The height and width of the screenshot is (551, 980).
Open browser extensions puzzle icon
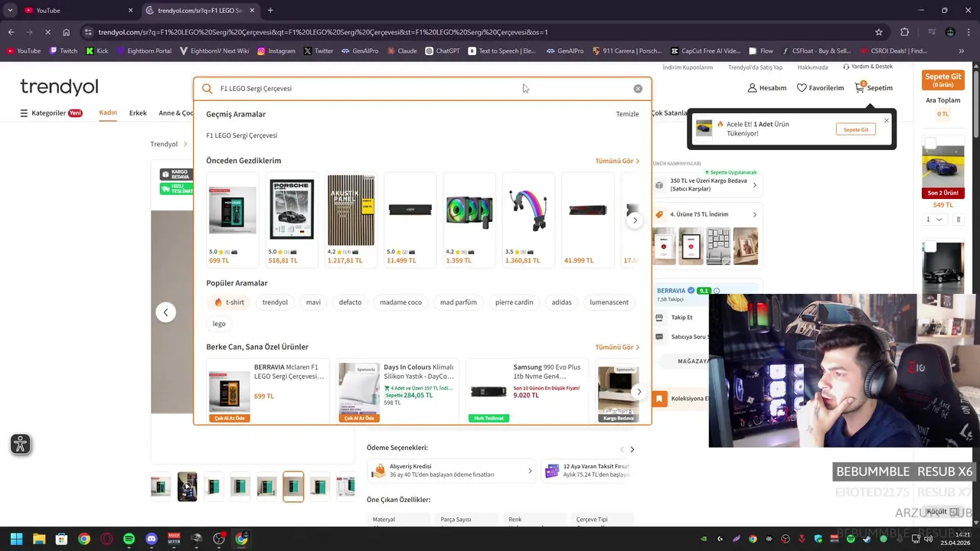[x=904, y=32]
